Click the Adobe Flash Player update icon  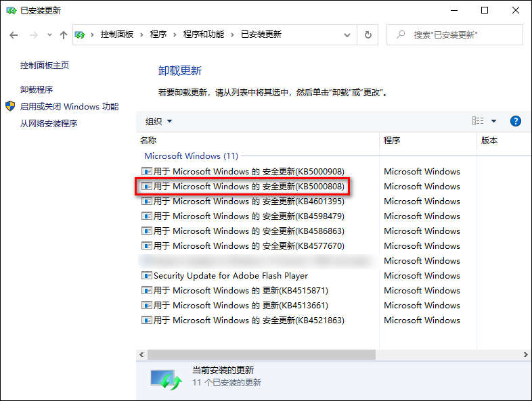pos(147,276)
